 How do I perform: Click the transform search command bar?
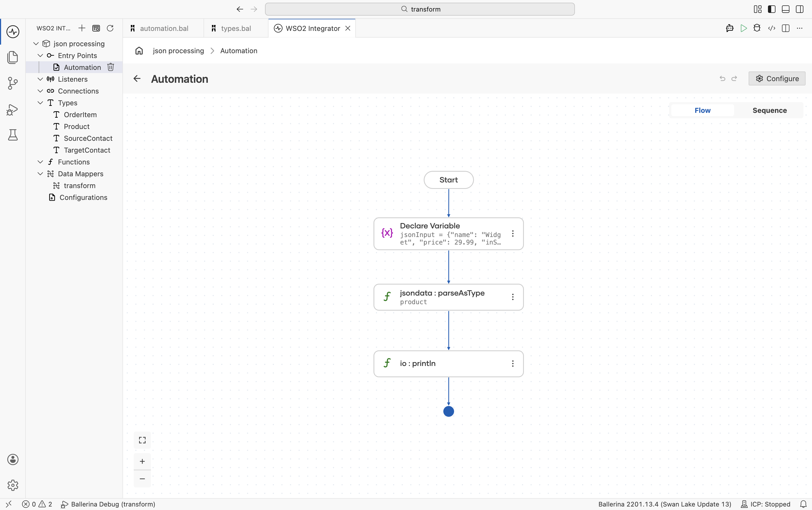(x=420, y=9)
